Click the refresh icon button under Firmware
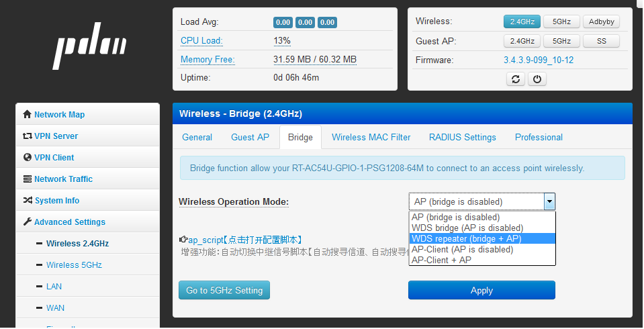Screen dimensions: 644x329 pos(515,79)
